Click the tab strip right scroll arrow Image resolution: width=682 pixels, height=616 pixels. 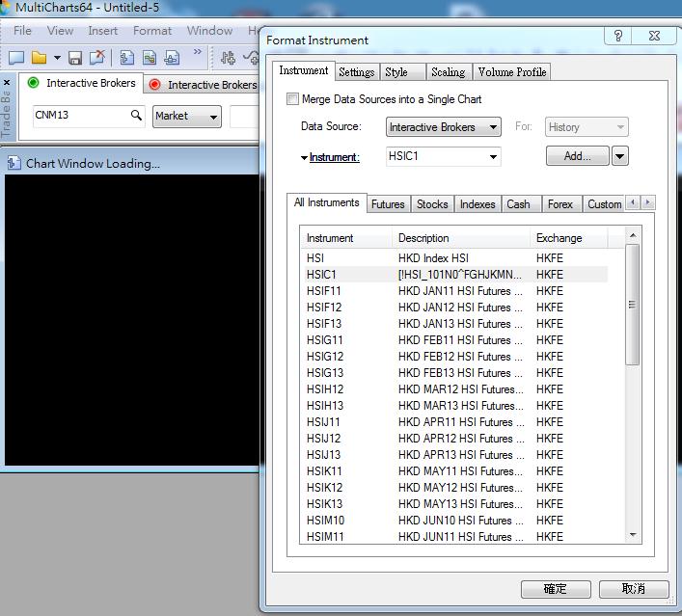pyautogui.click(x=647, y=202)
